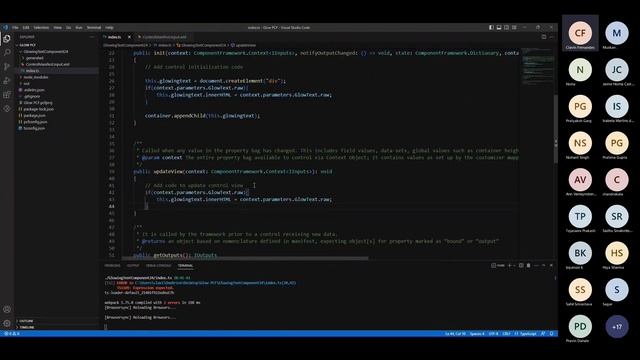
Task: Open Source Control view in activity bar
Action: click(7, 67)
